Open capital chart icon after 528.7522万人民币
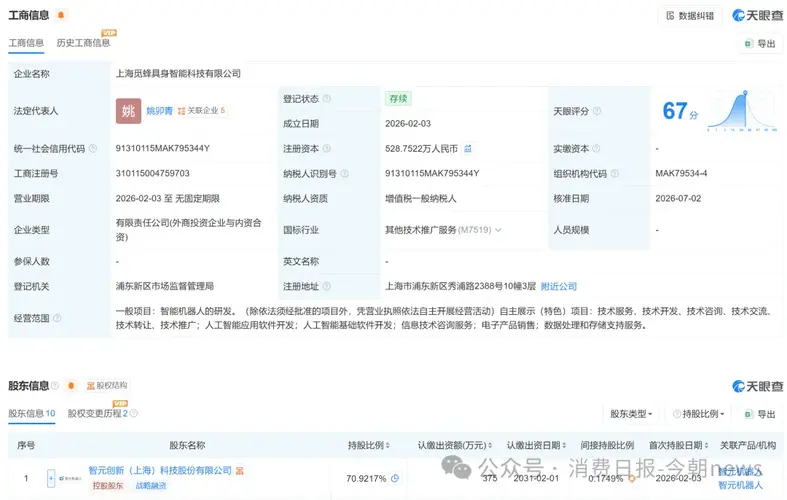This screenshot has width=787, height=500. pos(468,149)
